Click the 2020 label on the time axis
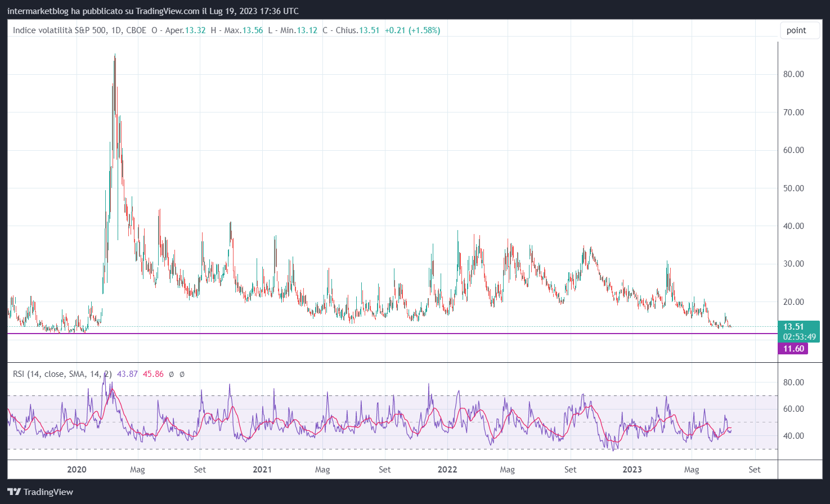The height and width of the screenshot is (504, 830). coord(77,470)
